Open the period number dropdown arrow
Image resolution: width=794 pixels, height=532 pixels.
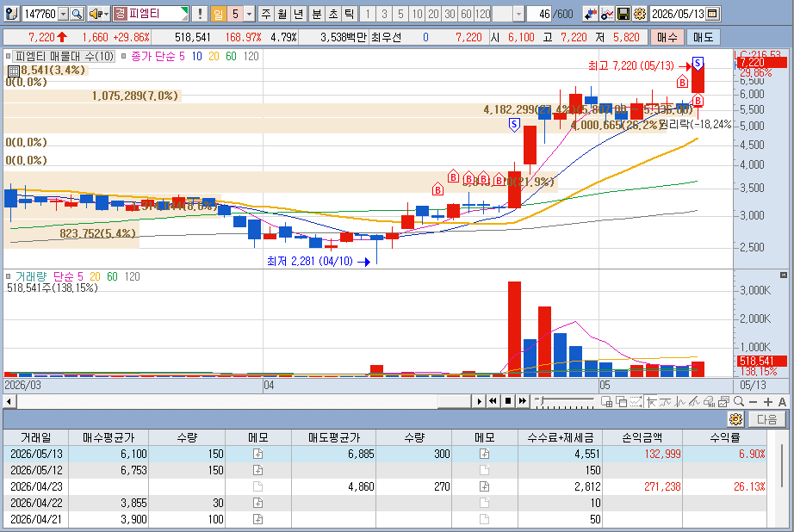pos(249,14)
